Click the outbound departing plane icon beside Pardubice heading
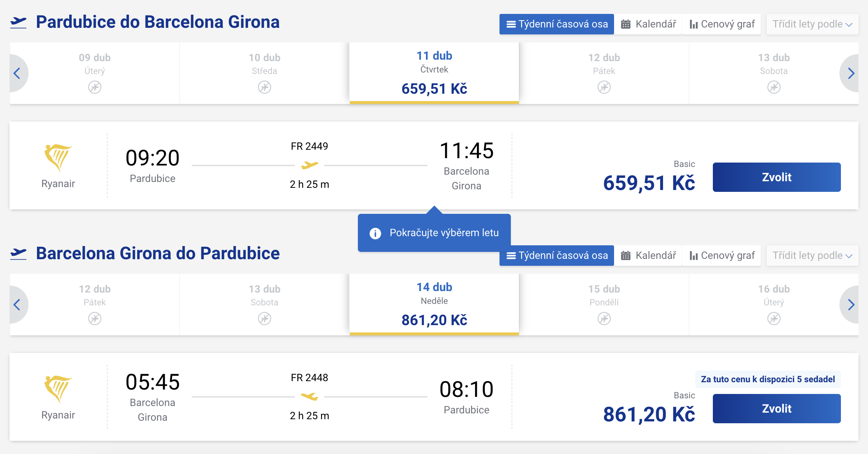The height and width of the screenshot is (454, 868). 18,22
